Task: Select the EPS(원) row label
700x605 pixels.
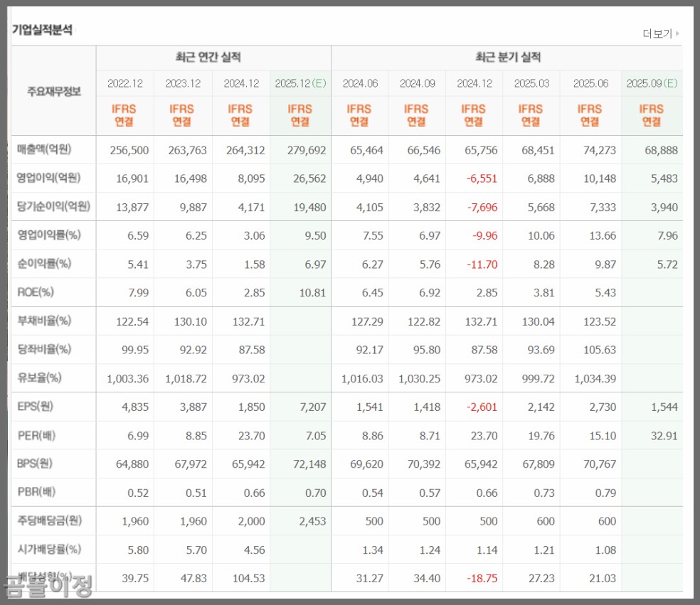Action: pos(37,407)
